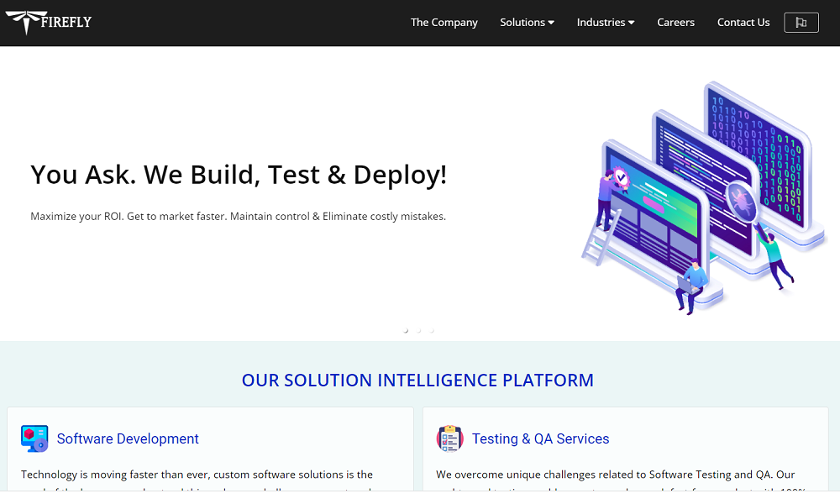840x504 pixels.
Task: Open the Software Development heading link
Action: click(128, 438)
